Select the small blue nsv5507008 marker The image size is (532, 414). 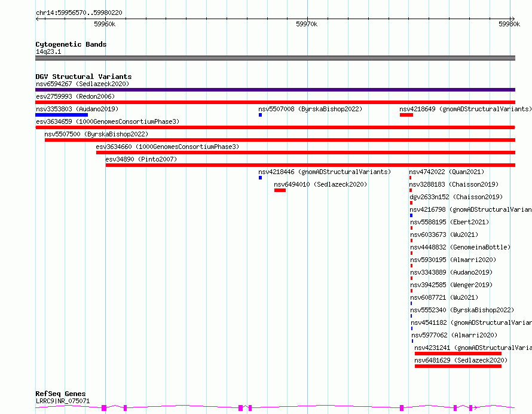[260, 115]
